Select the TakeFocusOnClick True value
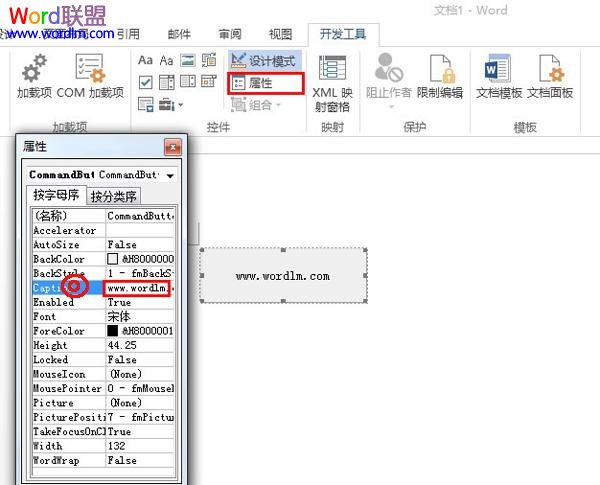 (x=140, y=431)
